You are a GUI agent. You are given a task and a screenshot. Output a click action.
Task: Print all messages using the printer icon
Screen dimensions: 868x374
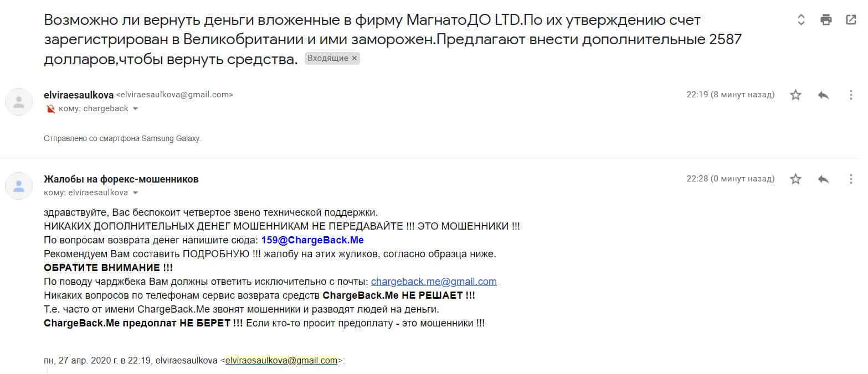(826, 20)
